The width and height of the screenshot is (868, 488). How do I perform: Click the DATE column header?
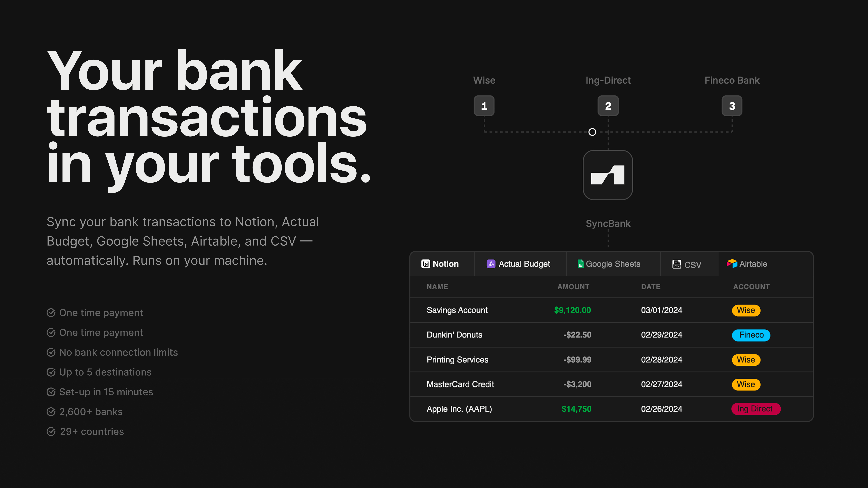point(651,287)
